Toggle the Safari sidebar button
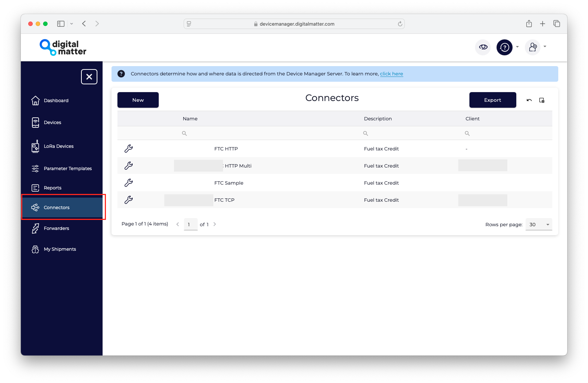Image resolution: width=588 pixels, height=383 pixels. pos(61,24)
